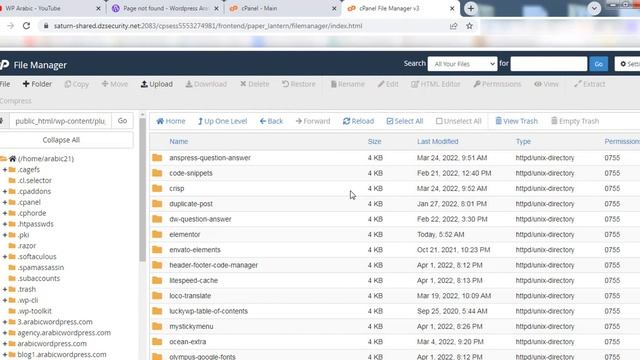Select the litespeed-cache folder row
640x360 pixels.
(x=395, y=280)
